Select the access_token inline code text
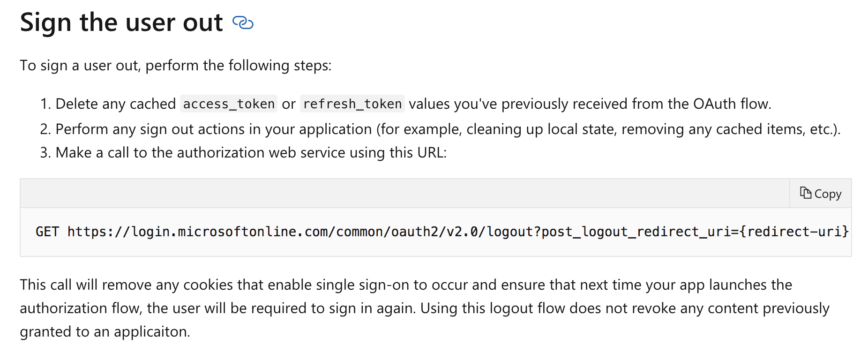The image size is (868, 360). tap(228, 104)
